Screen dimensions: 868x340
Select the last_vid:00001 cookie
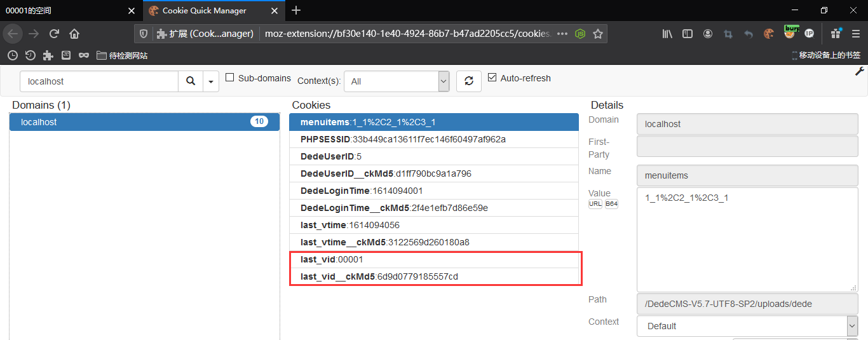tap(434, 259)
